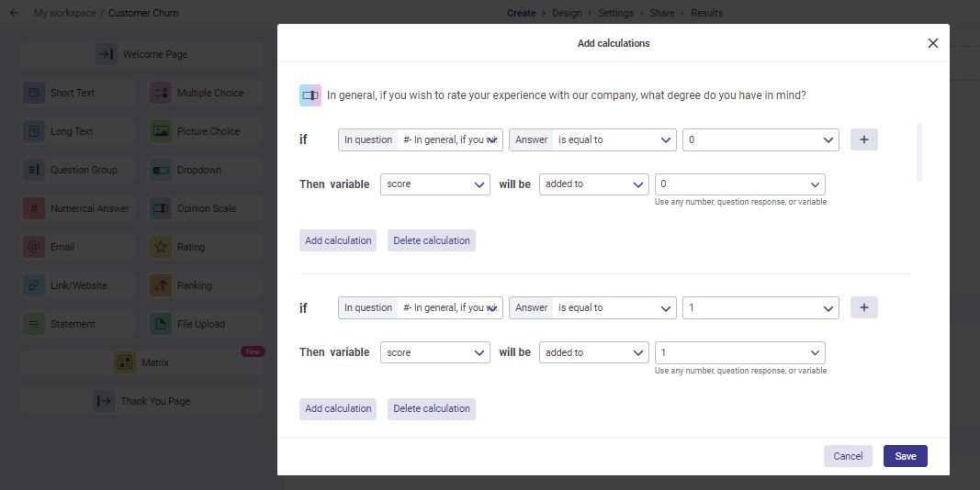Image resolution: width=980 pixels, height=490 pixels.
Task: Pick the Long Text question icon
Action: [x=34, y=132]
